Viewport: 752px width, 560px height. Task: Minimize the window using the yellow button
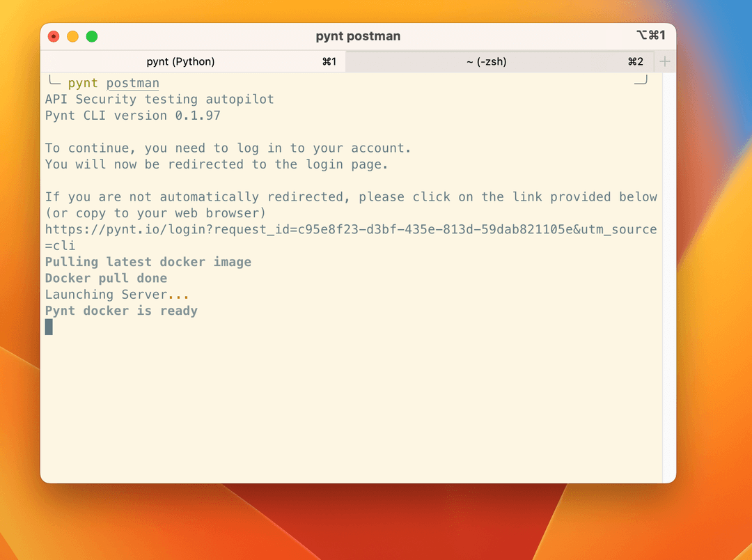pos(72,36)
